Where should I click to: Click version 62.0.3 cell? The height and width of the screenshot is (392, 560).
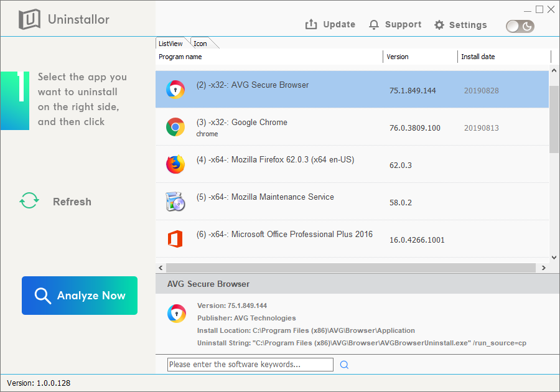400,166
